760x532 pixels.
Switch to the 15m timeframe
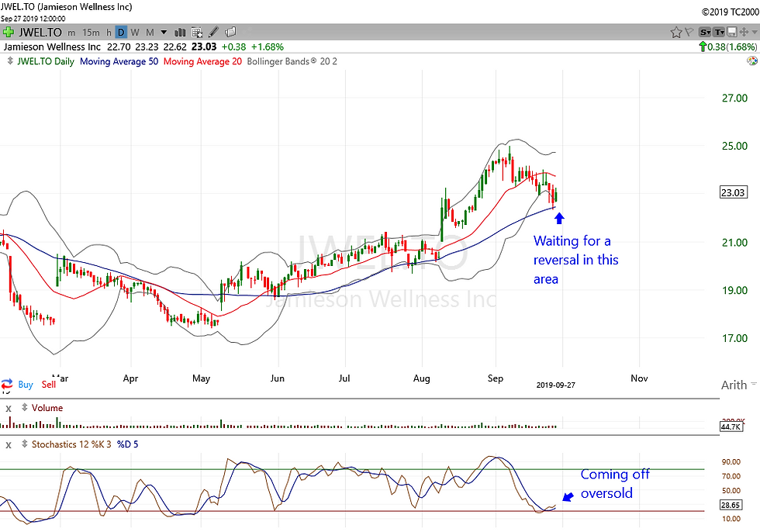point(91,33)
